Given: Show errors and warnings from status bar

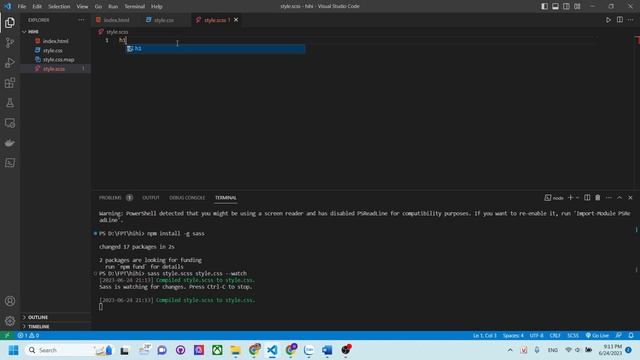Looking at the screenshot, I should pyautogui.click(x=28, y=336).
